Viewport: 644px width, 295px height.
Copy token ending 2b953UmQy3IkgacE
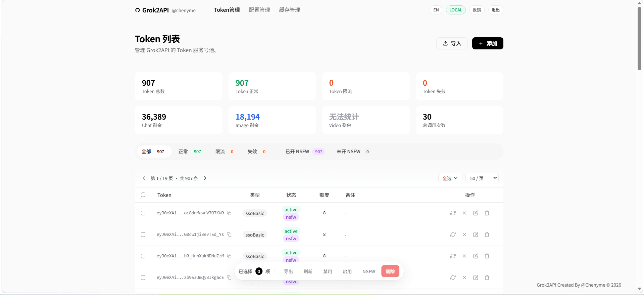click(x=229, y=278)
